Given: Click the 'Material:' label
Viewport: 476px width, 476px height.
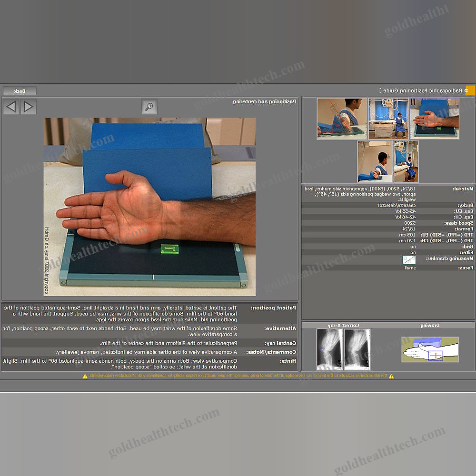Looking at the screenshot, I should pyautogui.click(x=463, y=188).
